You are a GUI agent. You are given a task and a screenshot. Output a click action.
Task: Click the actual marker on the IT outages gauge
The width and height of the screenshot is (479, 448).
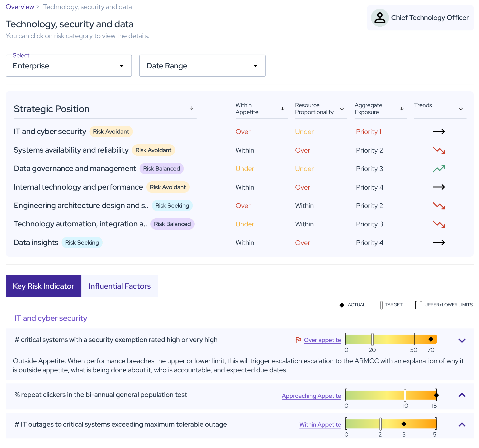coord(404,424)
